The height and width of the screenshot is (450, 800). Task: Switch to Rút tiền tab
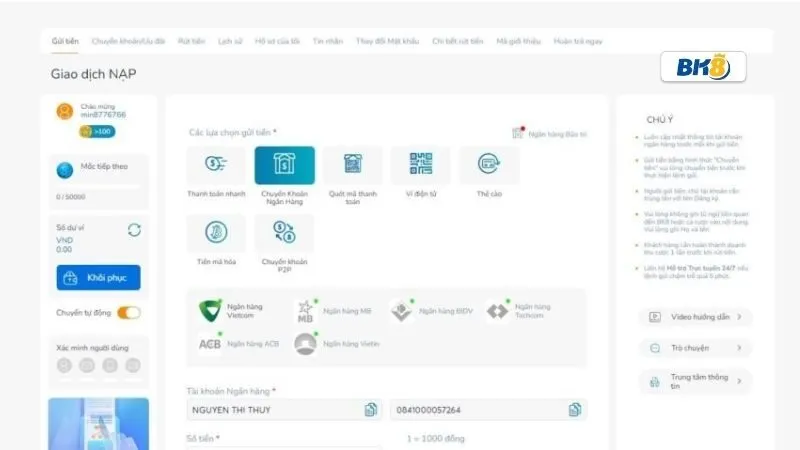click(191, 41)
